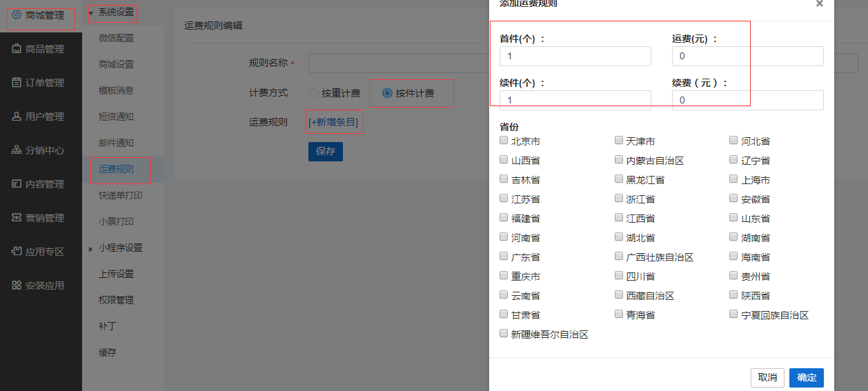Screen dimensions: 868x391
Task: Click the 商品管理 bag icon
Action: (x=17, y=49)
